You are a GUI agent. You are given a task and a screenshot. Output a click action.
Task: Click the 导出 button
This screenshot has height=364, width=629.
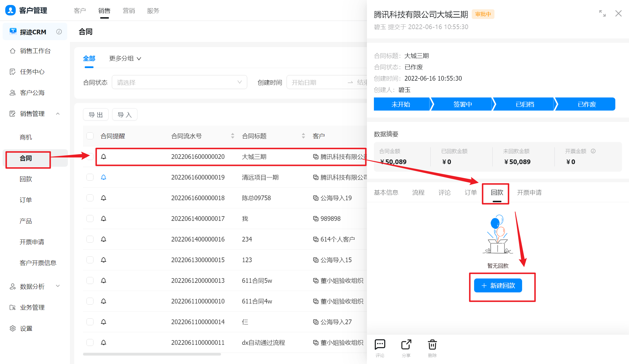click(96, 115)
